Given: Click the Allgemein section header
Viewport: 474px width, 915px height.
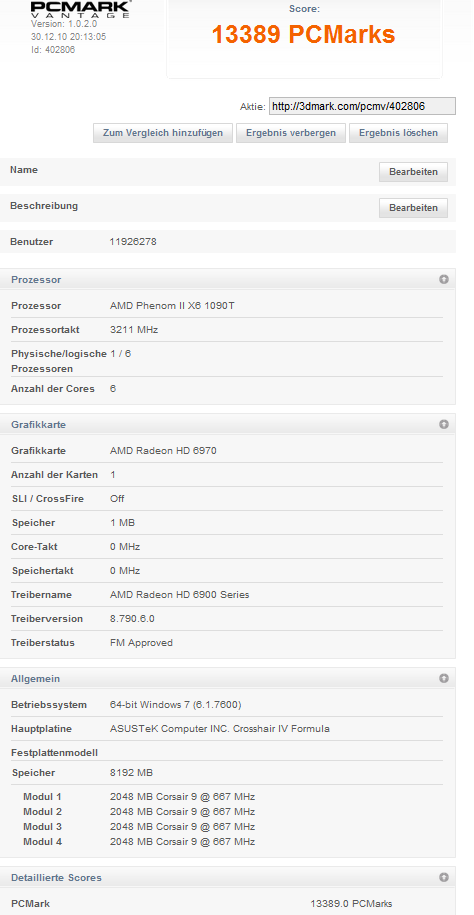Looking at the screenshot, I should 228,678.
